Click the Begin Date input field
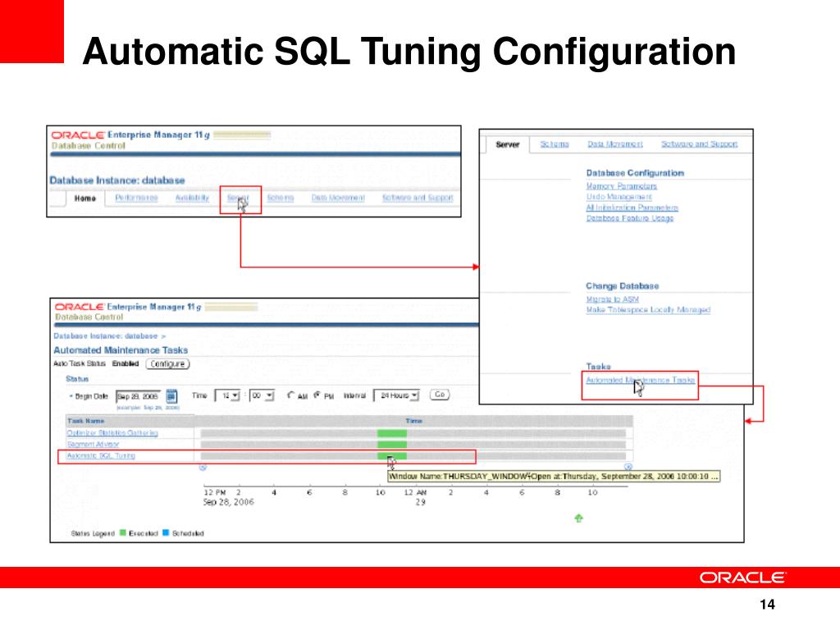Image resolution: width=840 pixels, height=630 pixels. point(139,396)
